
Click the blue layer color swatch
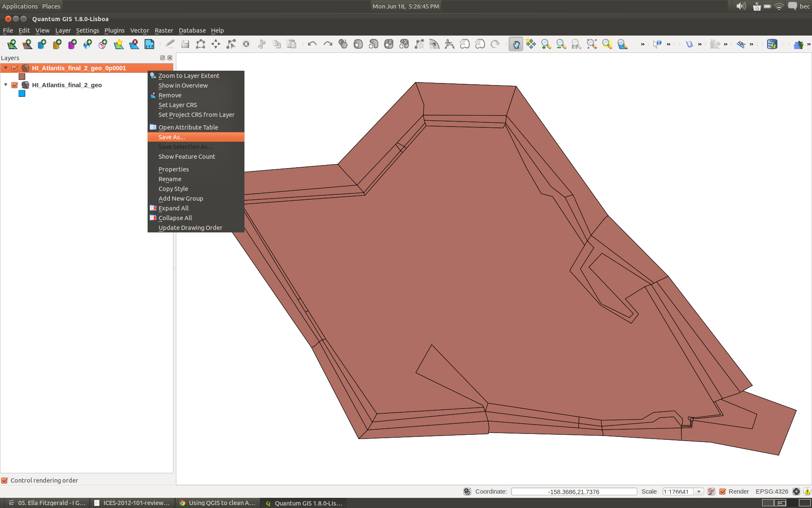pyautogui.click(x=22, y=94)
